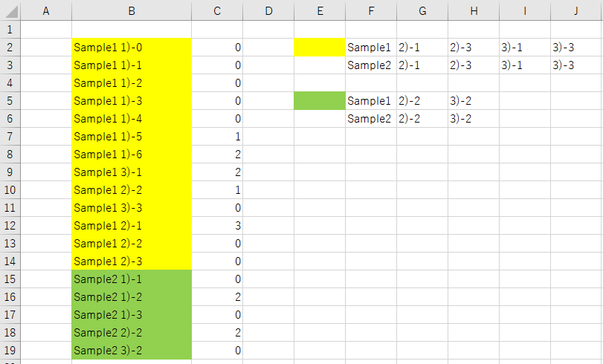The height and width of the screenshot is (364, 603).
Task: Click the "Sample1 1)-6" cell
Action: (132, 155)
